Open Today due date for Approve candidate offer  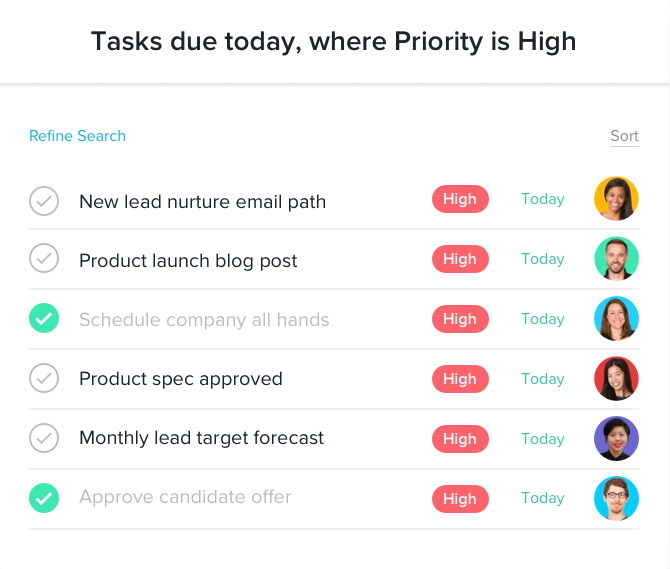(x=543, y=498)
